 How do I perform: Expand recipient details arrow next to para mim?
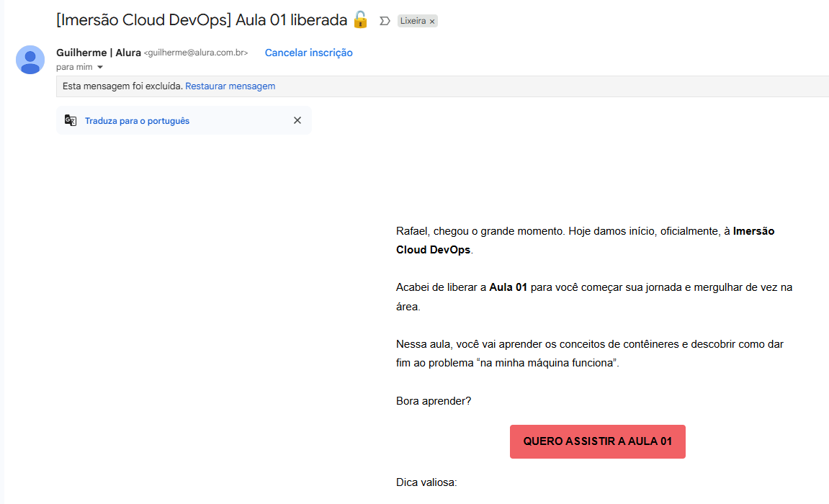(100, 67)
